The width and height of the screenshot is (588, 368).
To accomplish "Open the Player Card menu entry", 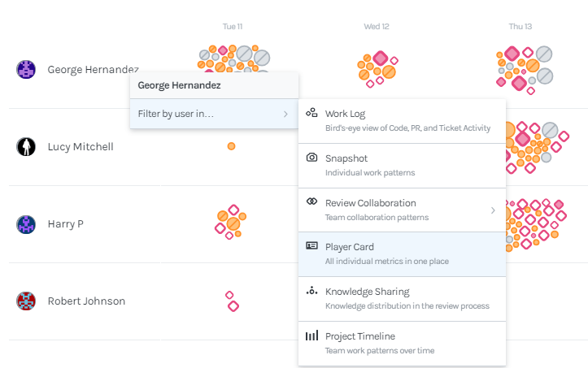I will coord(402,254).
